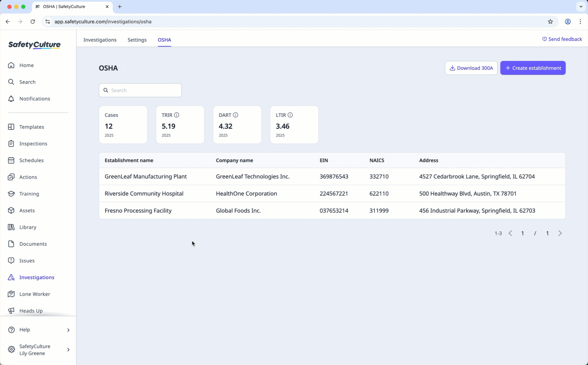
Task: Open a new browser tab
Action: (120, 7)
